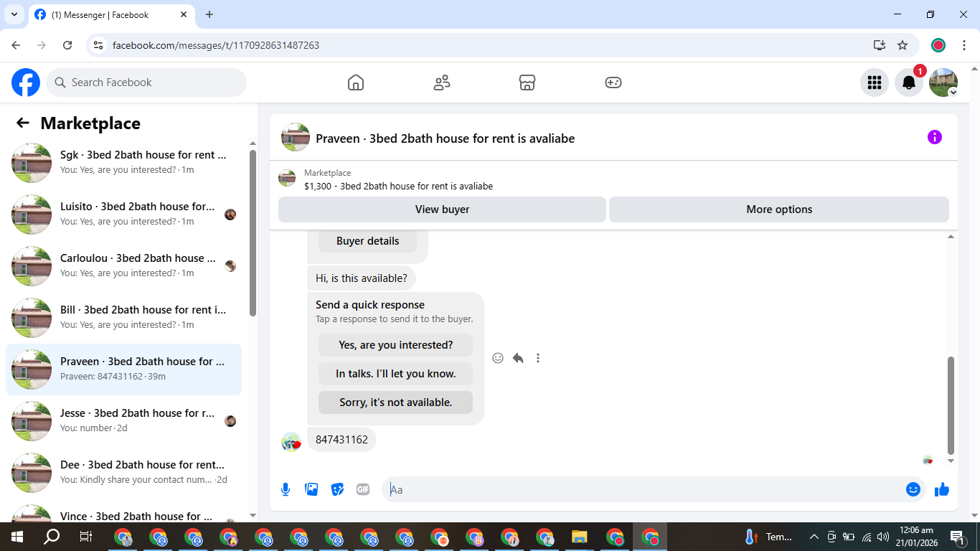The width and height of the screenshot is (980, 551).
Task: Open the Carloulou conversation
Action: pyautogui.click(x=123, y=266)
